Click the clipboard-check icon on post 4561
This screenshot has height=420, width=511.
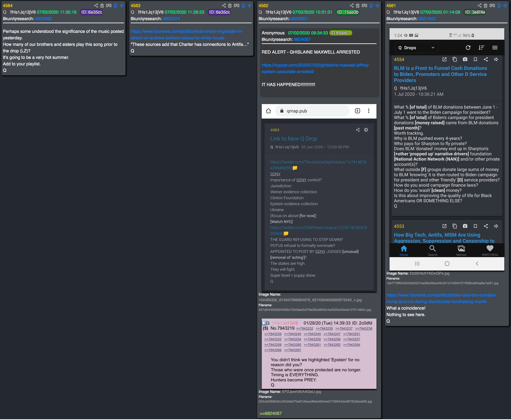486,6
